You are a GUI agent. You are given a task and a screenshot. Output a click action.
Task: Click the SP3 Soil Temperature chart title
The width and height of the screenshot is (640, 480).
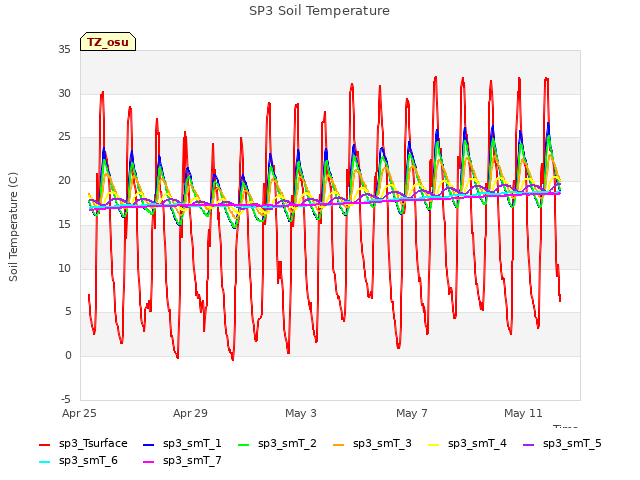click(319, 11)
